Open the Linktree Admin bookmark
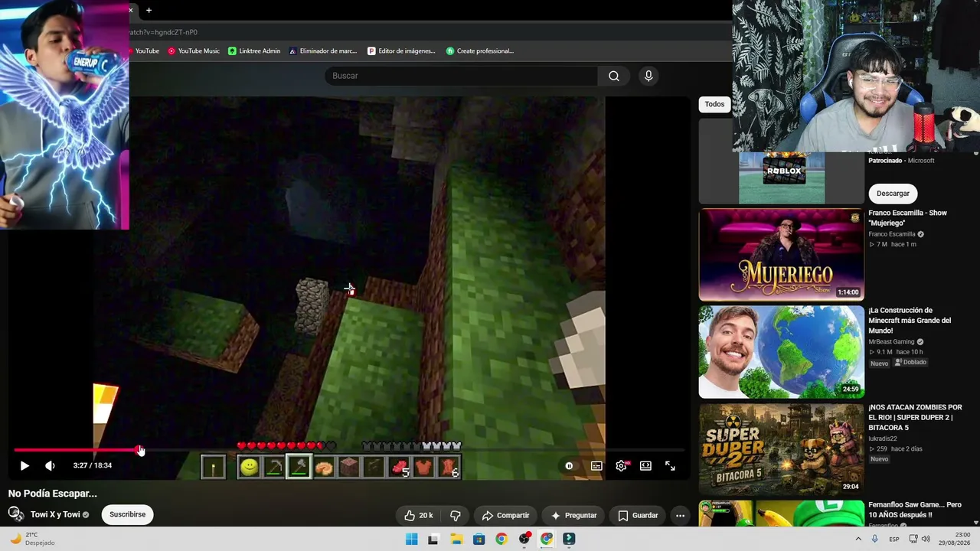This screenshot has height=551, width=980. coord(254,51)
